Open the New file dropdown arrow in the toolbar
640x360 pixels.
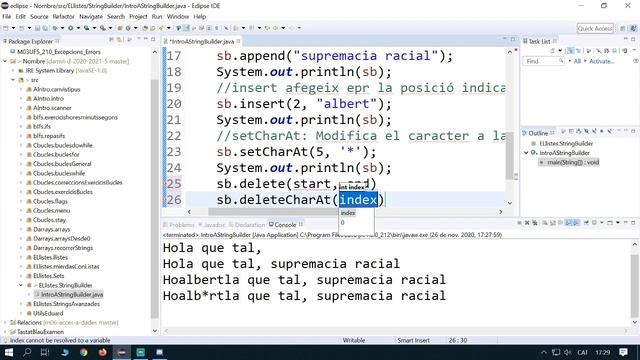click(x=13, y=28)
